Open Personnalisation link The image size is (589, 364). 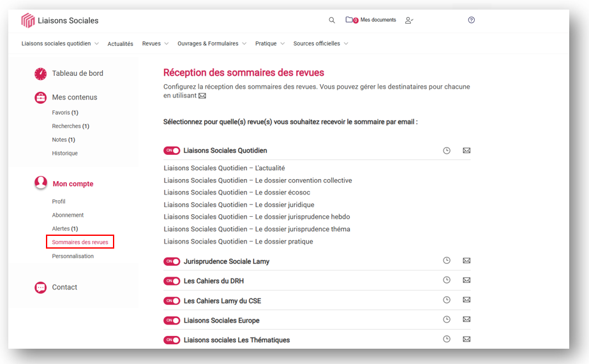point(73,256)
